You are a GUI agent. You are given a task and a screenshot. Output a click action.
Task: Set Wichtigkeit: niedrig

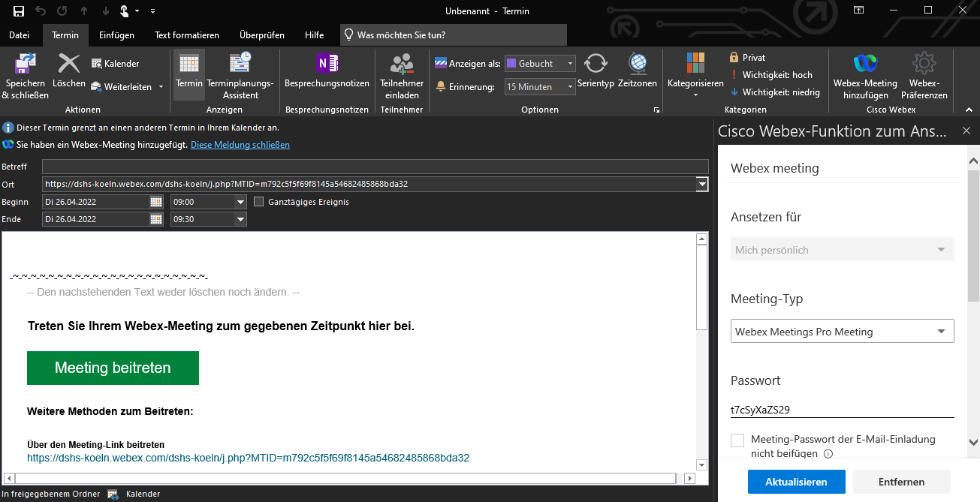[774, 92]
